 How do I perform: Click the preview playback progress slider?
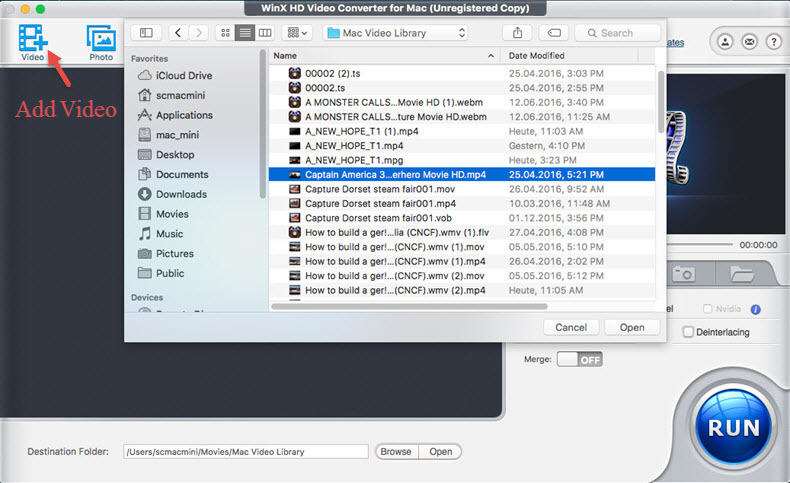click(x=699, y=245)
